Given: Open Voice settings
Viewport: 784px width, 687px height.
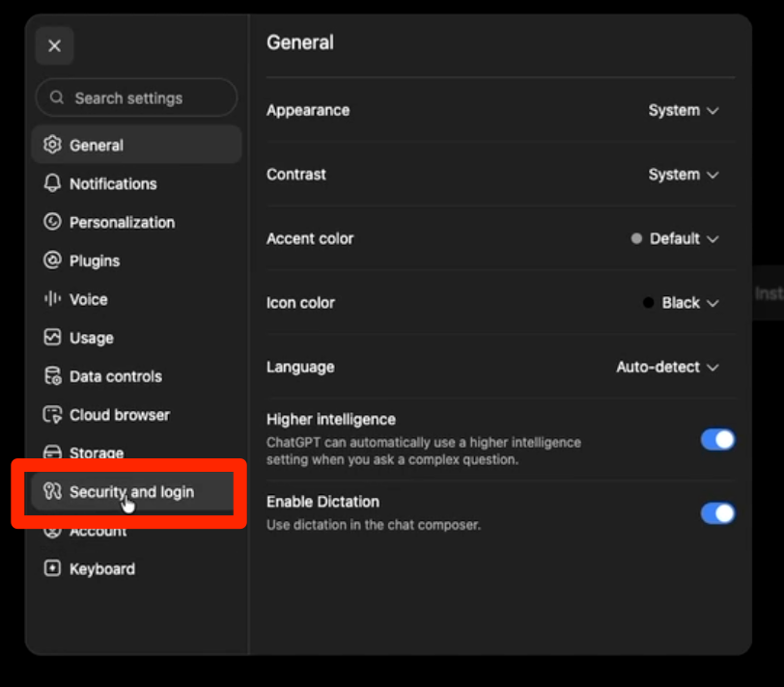Looking at the screenshot, I should click(136, 299).
